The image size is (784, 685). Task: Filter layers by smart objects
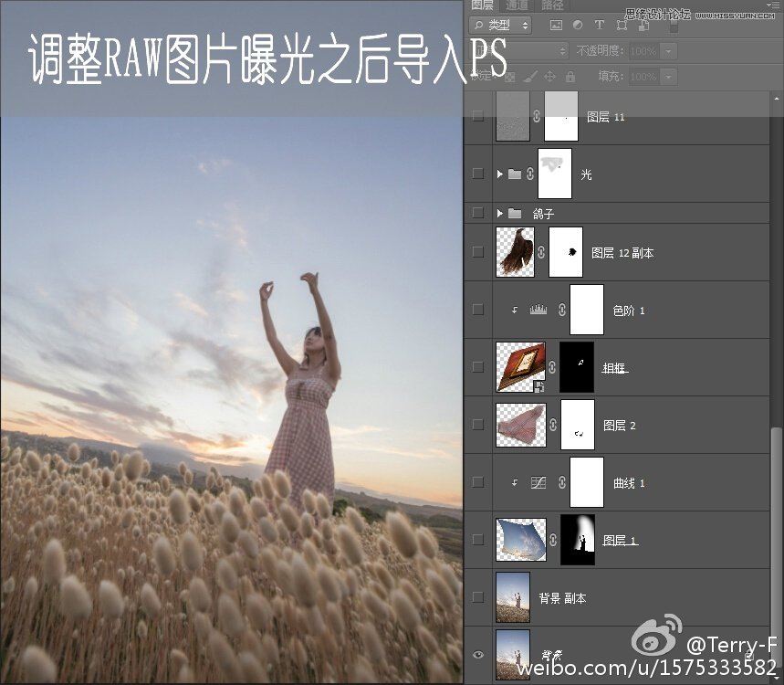tap(643, 26)
